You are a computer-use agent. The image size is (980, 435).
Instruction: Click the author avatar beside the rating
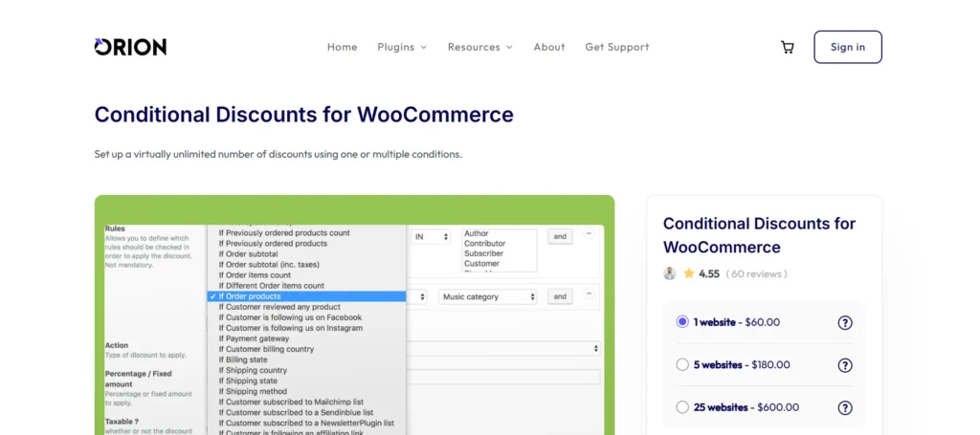[x=670, y=274]
